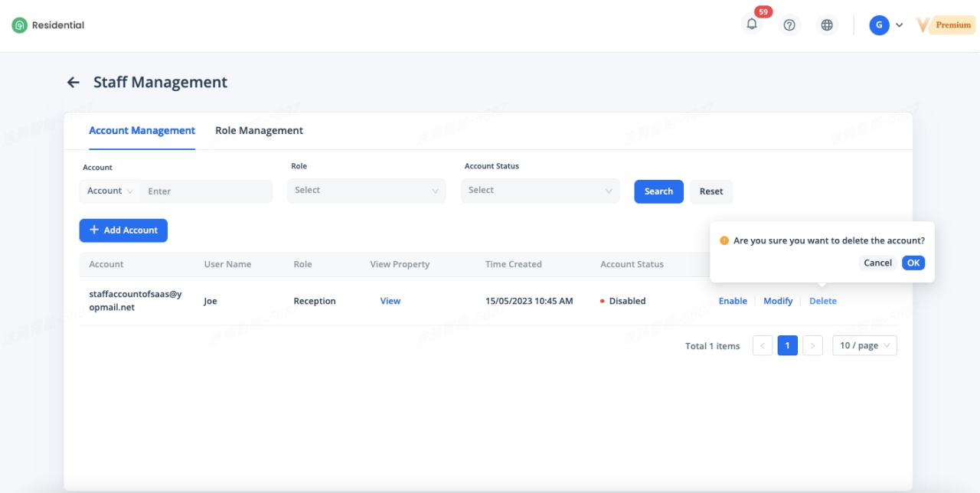The width and height of the screenshot is (980, 493).
Task: Open the Role select dropdown
Action: click(x=366, y=191)
